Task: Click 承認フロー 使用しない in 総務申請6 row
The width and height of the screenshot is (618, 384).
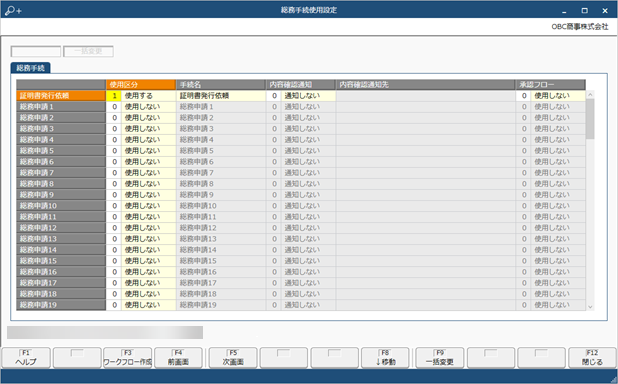Action: [x=558, y=162]
